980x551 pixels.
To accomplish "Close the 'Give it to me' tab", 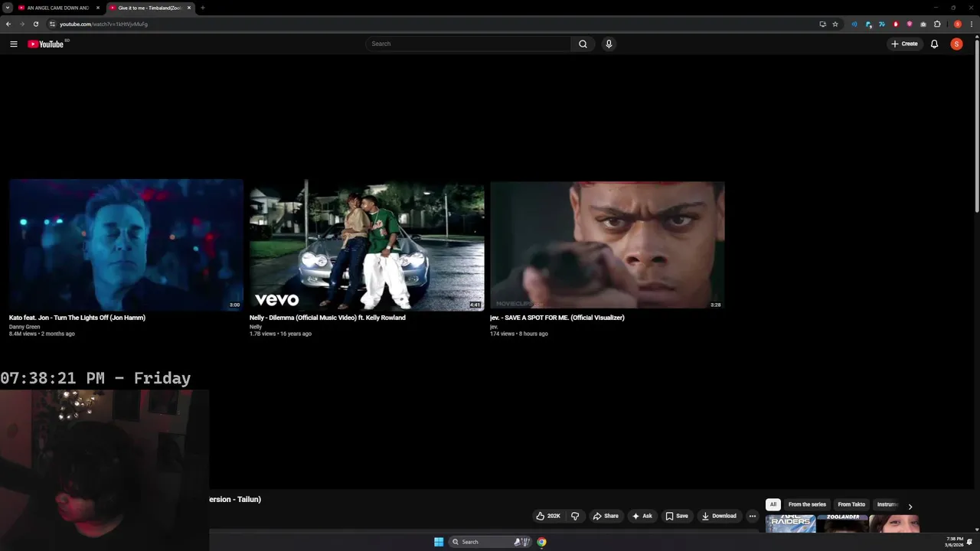I will [189, 8].
